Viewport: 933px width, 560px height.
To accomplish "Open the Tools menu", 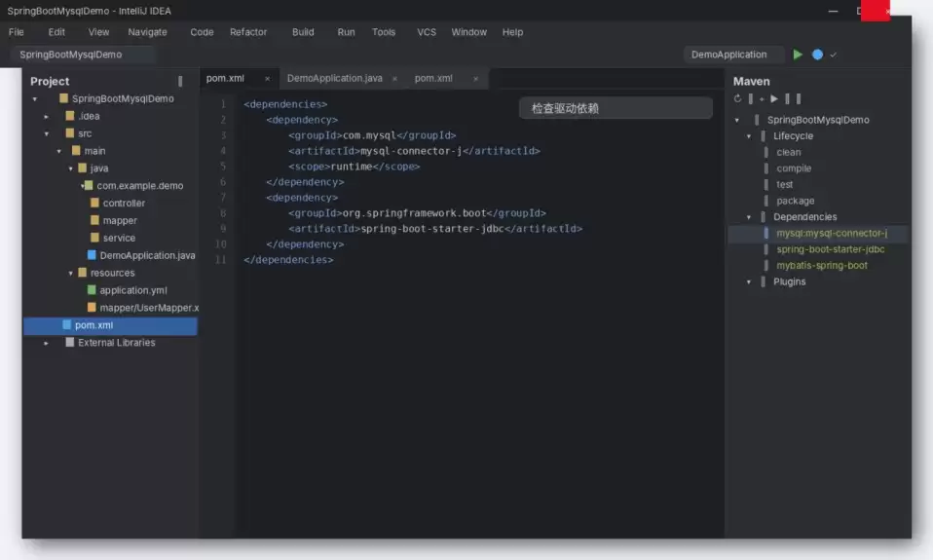I will tap(383, 32).
